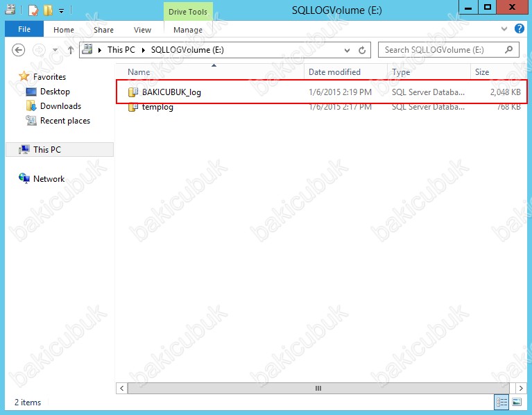Click the Network globe icon
This screenshot has height=415, width=532.
click(24, 178)
